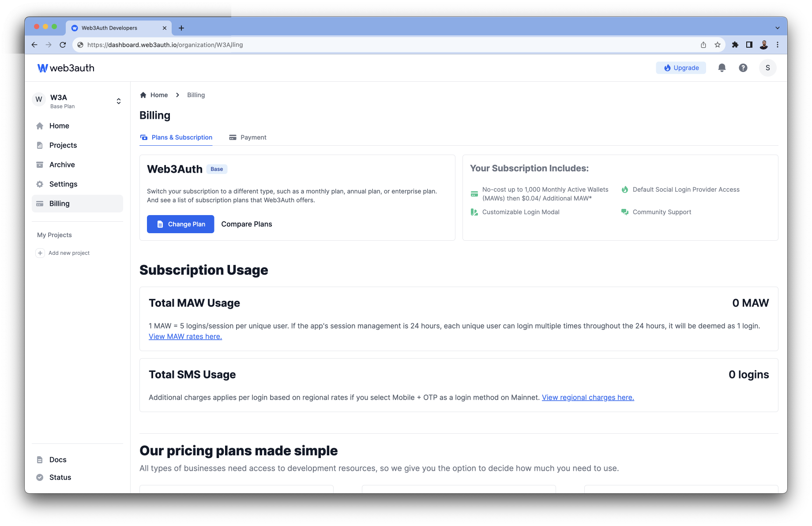Click the Add new project label
This screenshot has width=812, height=526.
click(69, 253)
